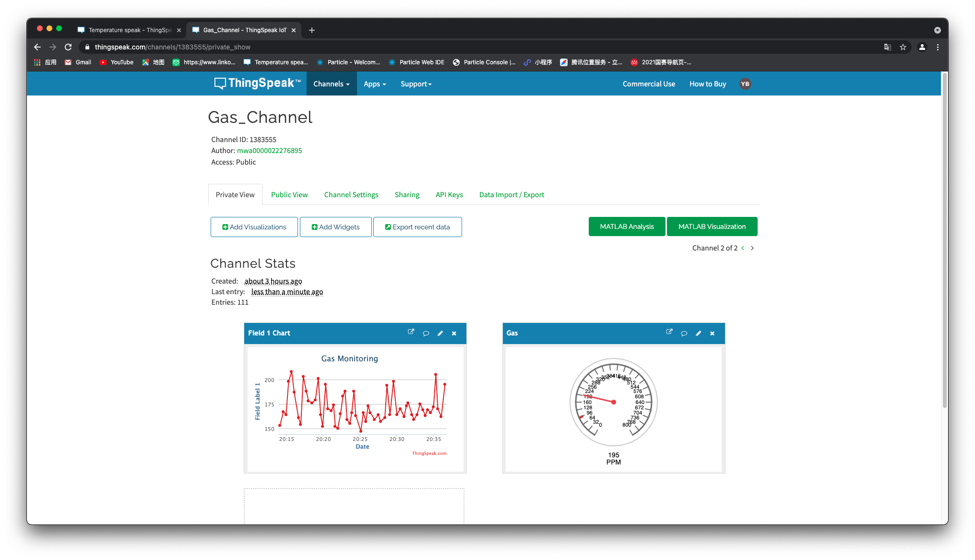
Task: Open the Channel Settings tab
Action: coord(351,194)
